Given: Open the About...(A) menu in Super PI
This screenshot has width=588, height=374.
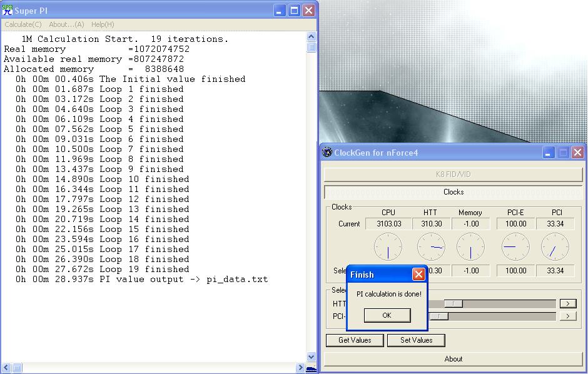Looking at the screenshot, I should point(66,24).
